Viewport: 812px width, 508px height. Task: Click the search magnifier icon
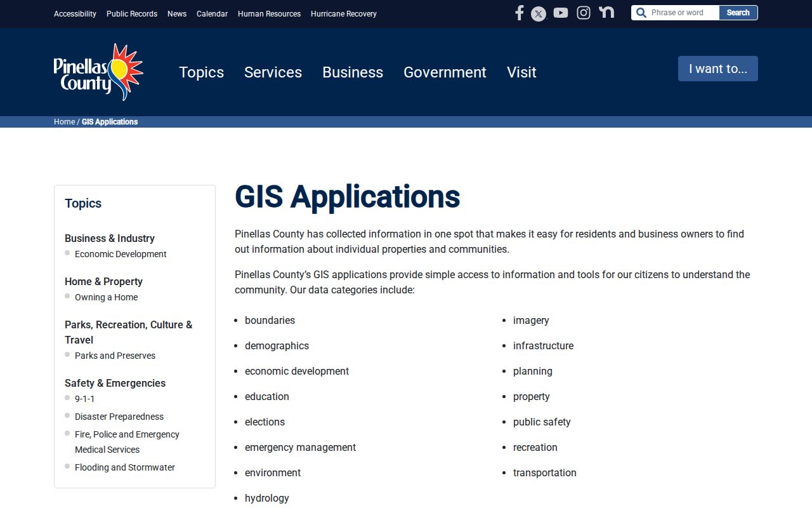coord(641,13)
